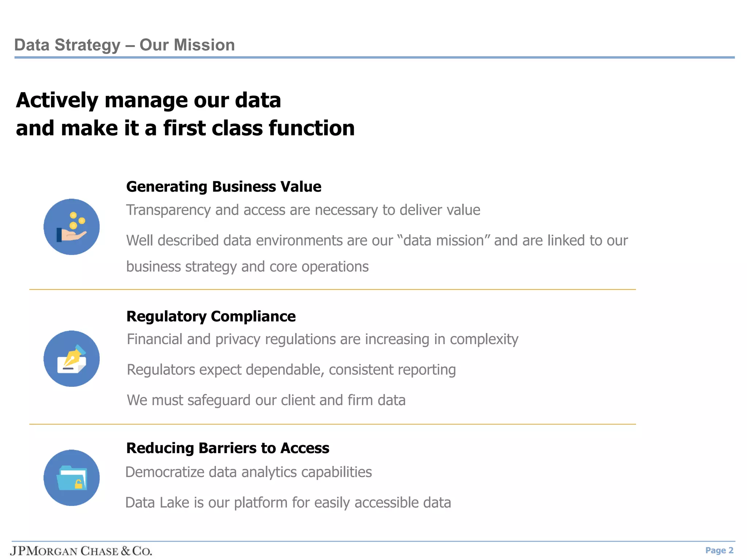The height and width of the screenshot is (560, 747).
Task: Select the "Regulatory Compliance" heading
Action: click(211, 316)
